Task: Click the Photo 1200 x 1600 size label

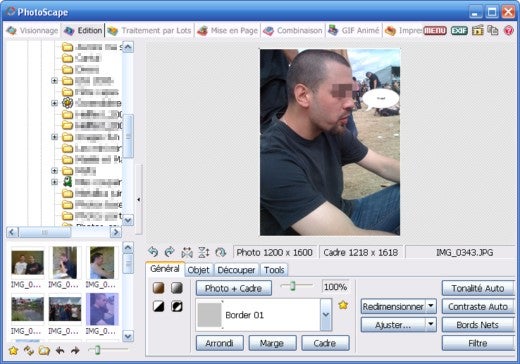Action: click(x=274, y=253)
